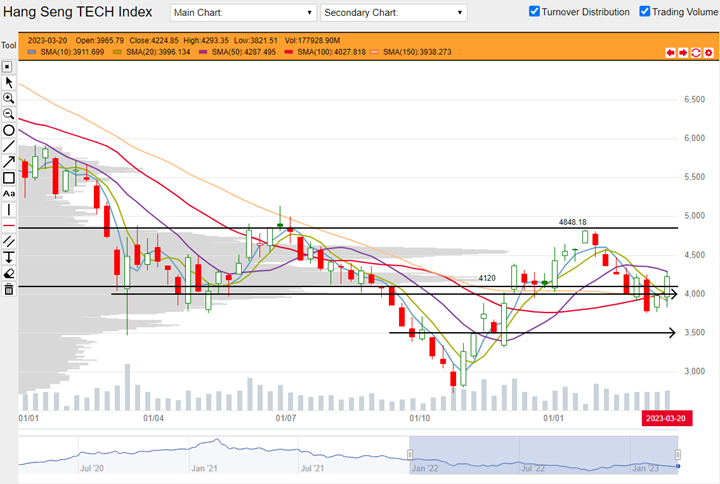The width and height of the screenshot is (720, 484).
Task: Disable the Trading Volume checkbox
Action: [645, 12]
